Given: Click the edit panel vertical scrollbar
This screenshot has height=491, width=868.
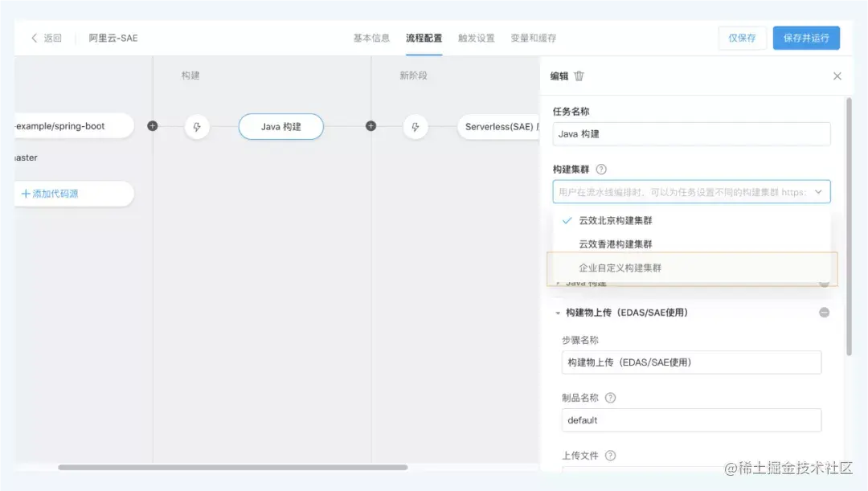Looking at the screenshot, I should tap(850, 227).
